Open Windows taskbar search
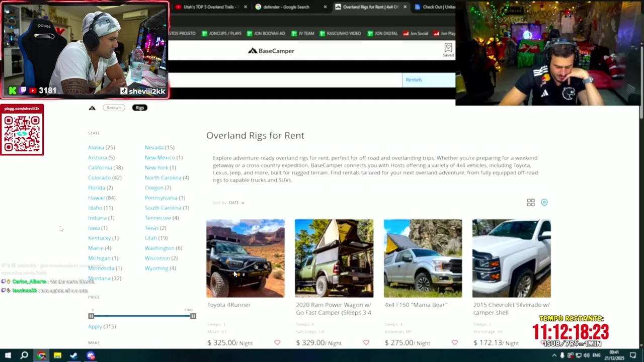Viewport: 644px width, 362px height. click(x=24, y=355)
